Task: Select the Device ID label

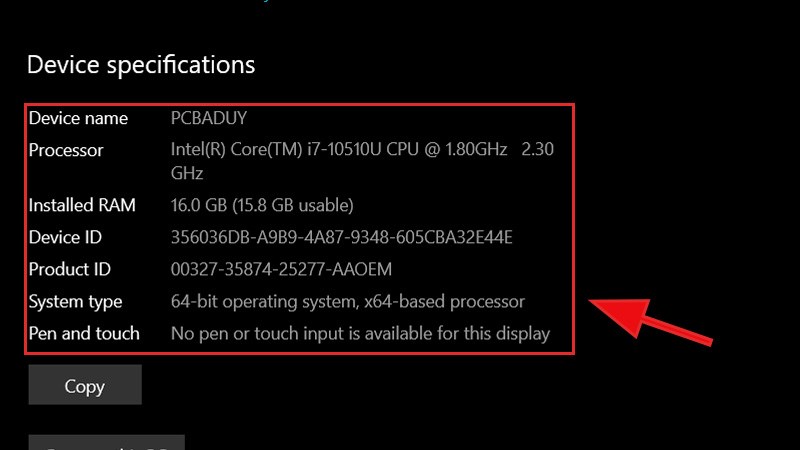Action: pos(65,237)
